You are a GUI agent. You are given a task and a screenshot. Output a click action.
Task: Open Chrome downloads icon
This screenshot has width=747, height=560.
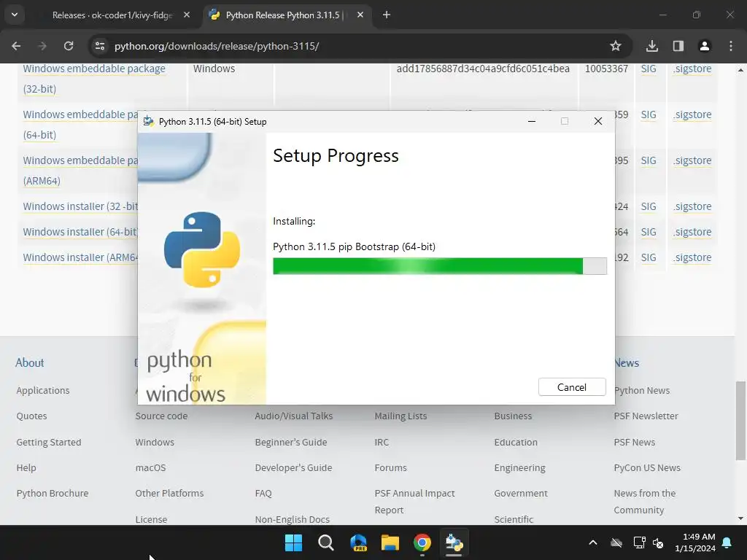click(x=652, y=46)
